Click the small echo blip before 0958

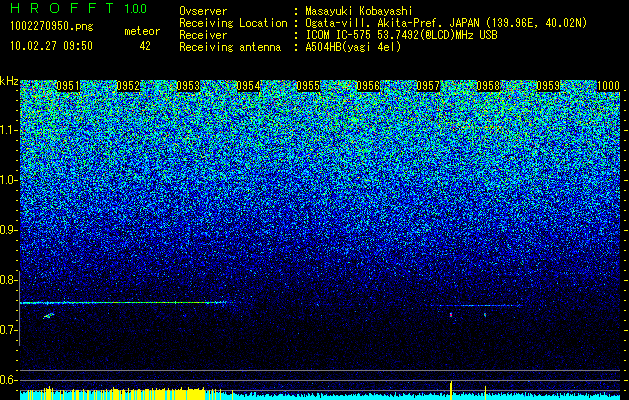tap(485, 315)
